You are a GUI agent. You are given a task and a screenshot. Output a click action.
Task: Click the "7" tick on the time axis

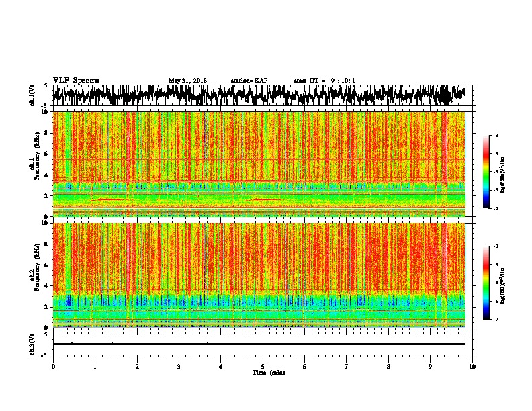click(x=347, y=367)
